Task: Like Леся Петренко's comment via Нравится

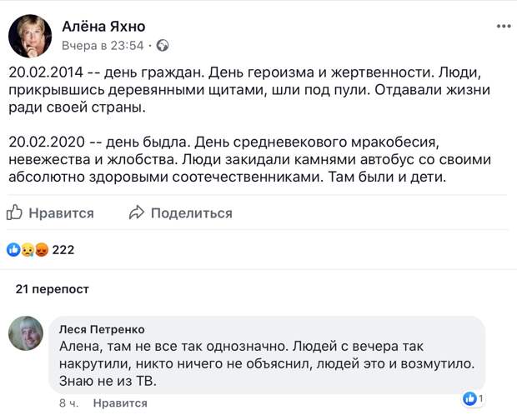Action: pyautogui.click(x=120, y=402)
